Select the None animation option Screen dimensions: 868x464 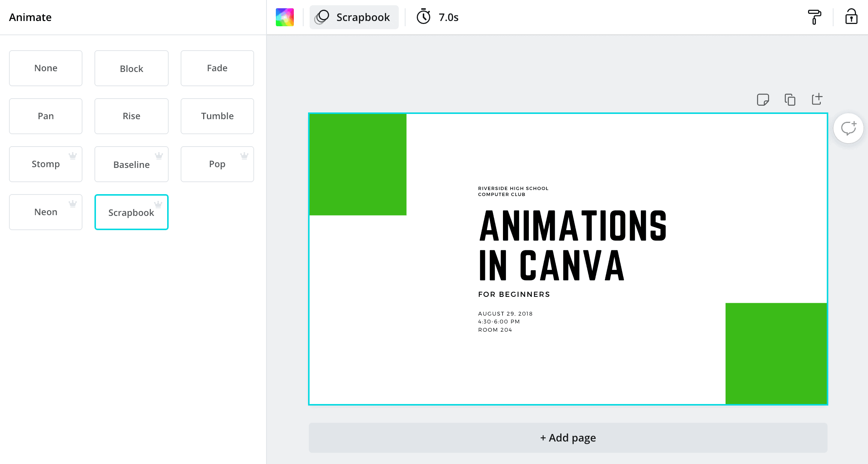coord(46,68)
